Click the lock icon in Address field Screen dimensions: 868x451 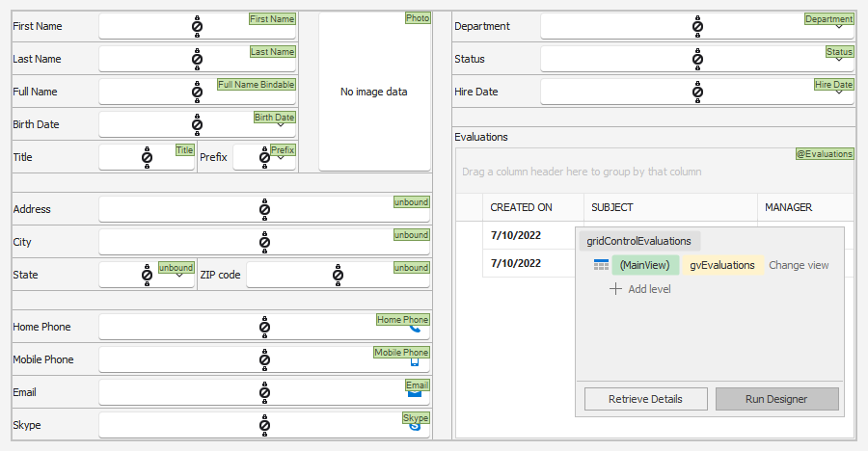tap(264, 209)
